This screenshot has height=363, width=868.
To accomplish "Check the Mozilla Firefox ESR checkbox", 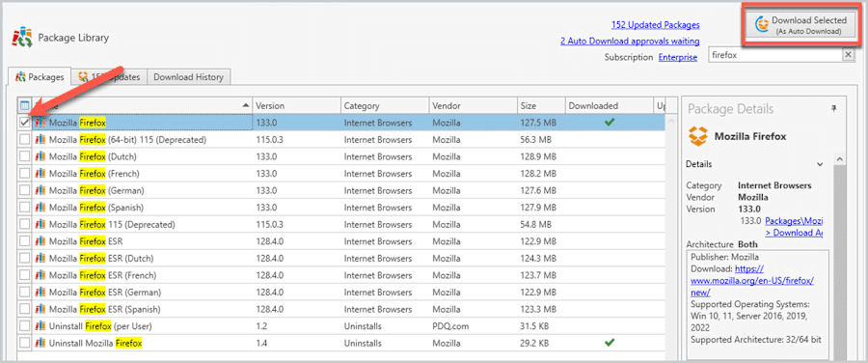I will coord(24,241).
